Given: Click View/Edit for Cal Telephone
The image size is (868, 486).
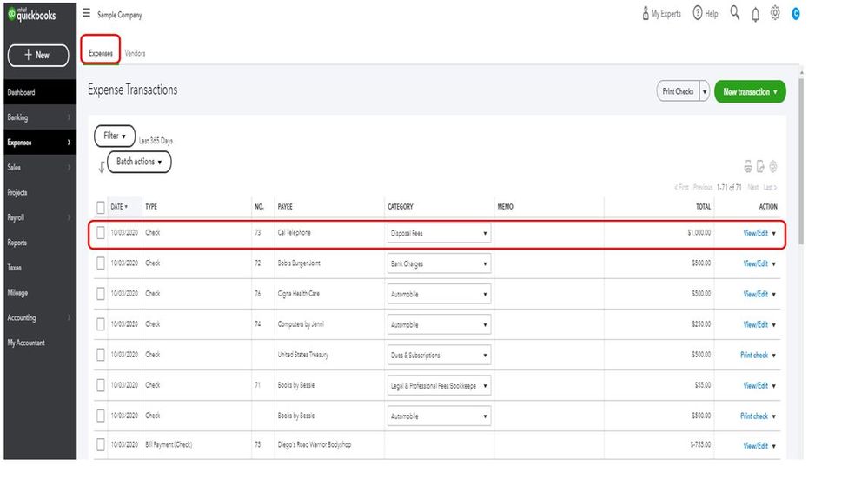Looking at the screenshot, I should click(x=755, y=233).
